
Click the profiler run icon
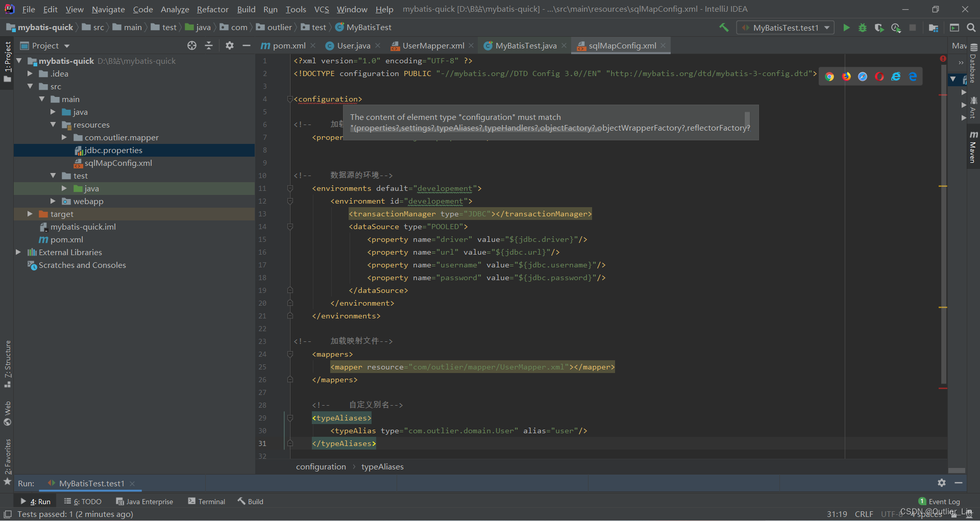(x=896, y=28)
